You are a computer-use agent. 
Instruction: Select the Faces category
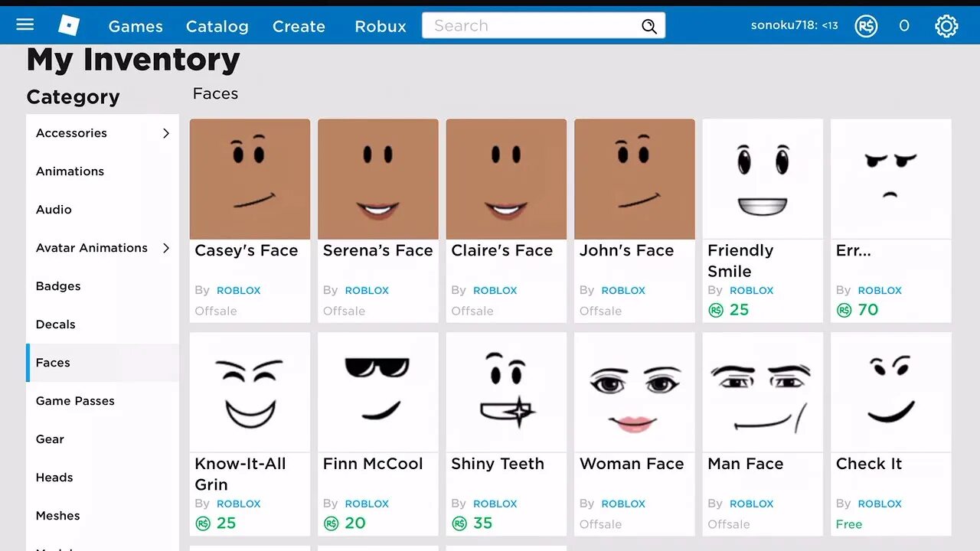tap(103, 363)
